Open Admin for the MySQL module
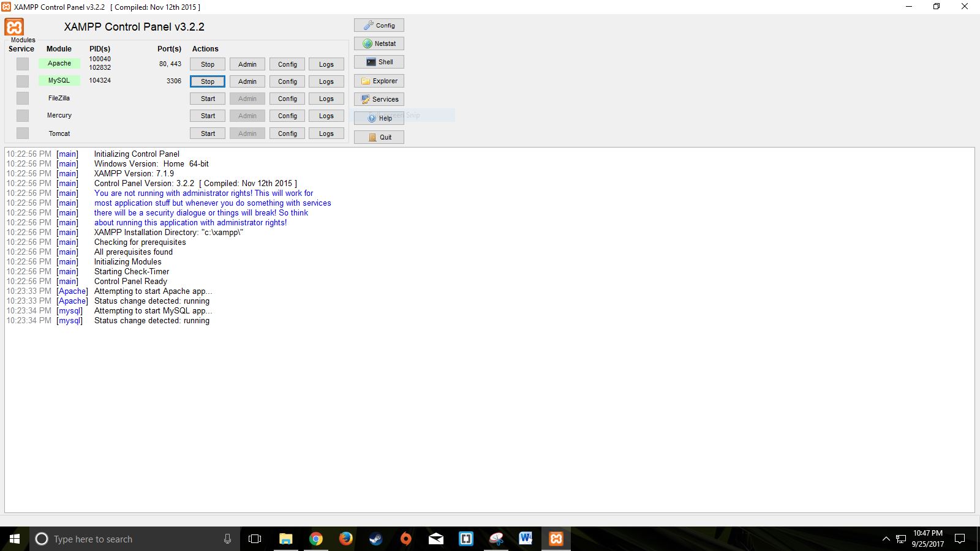The width and height of the screenshot is (980, 551). tap(247, 81)
